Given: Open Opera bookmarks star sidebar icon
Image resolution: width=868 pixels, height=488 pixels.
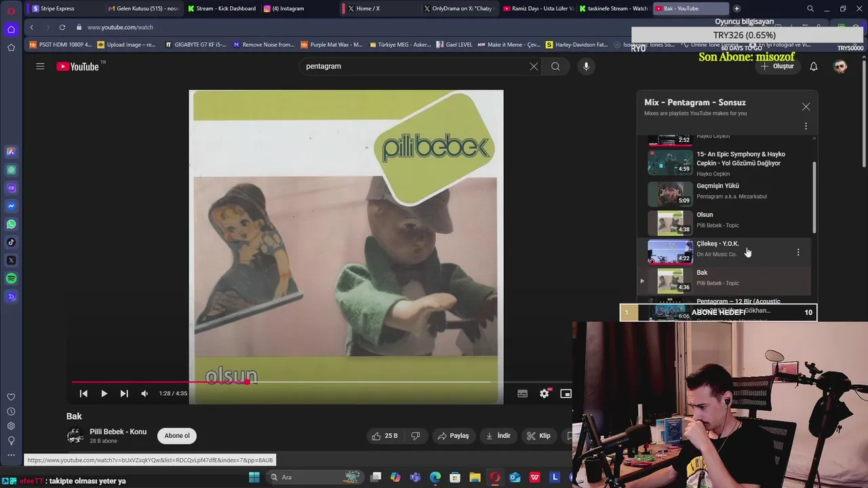Looking at the screenshot, I should click(x=11, y=47).
